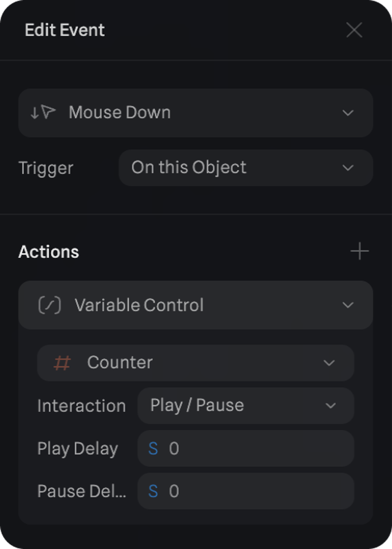Click the Pause Delay seconds unit icon
Viewport: 392px width, 549px height.
click(153, 491)
